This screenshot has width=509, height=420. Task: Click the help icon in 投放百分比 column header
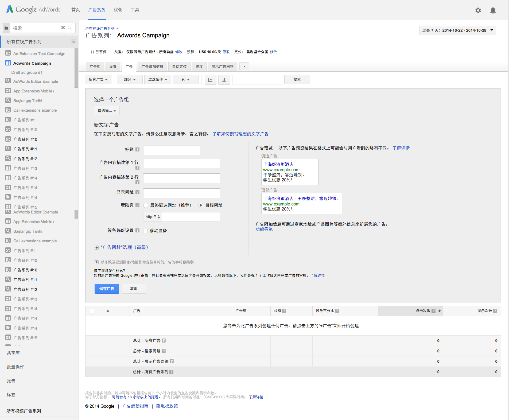pyautogui.click(x=337, y=311)
